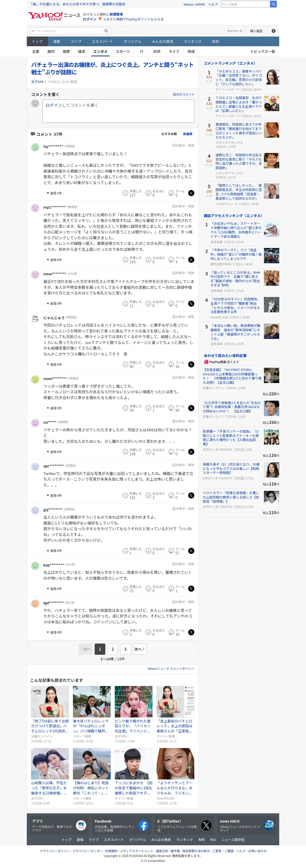
Task: Expand 返信0件 under apr******** comment
Action: pos(54,495)
